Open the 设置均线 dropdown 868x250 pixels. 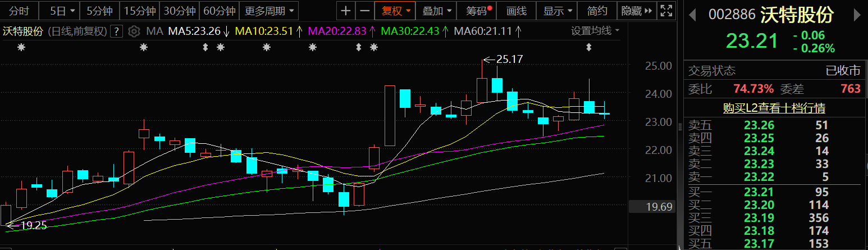tap(595, 31)
